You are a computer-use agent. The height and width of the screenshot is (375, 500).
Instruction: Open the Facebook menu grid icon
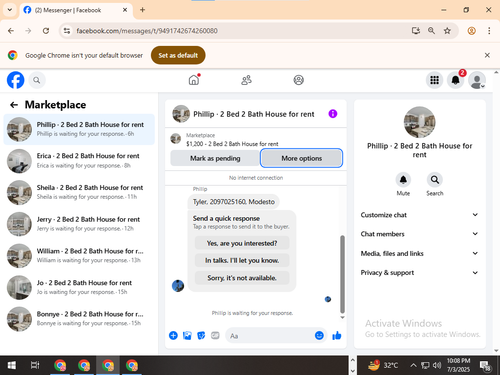434,80
